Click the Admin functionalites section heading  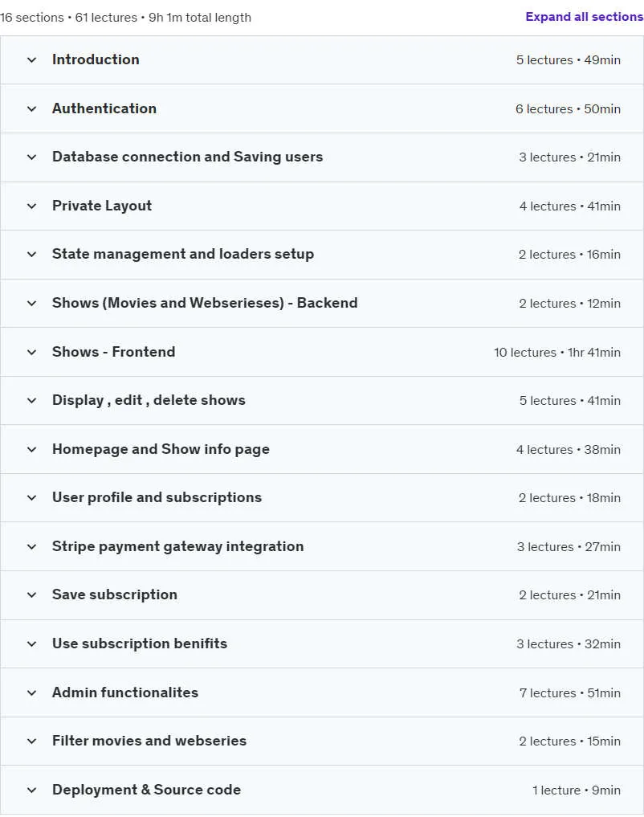(125, 692)
